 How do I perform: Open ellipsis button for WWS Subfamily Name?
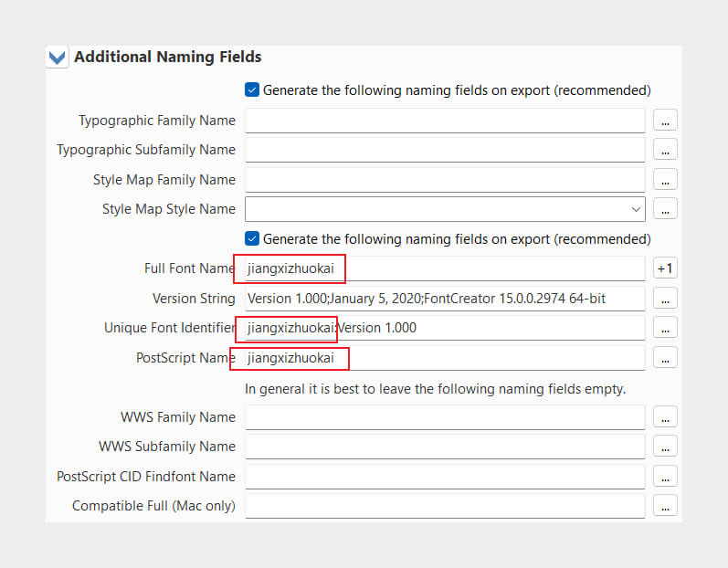click(665, 447)
